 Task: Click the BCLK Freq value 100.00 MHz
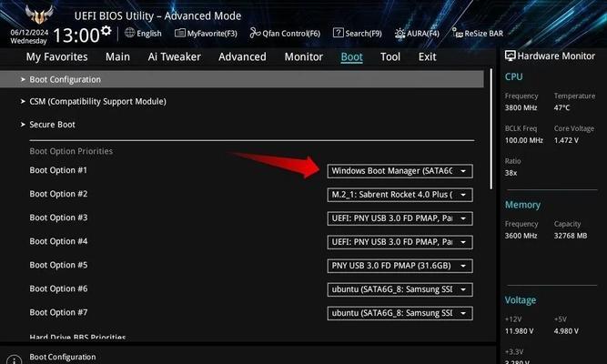point(524,140)
